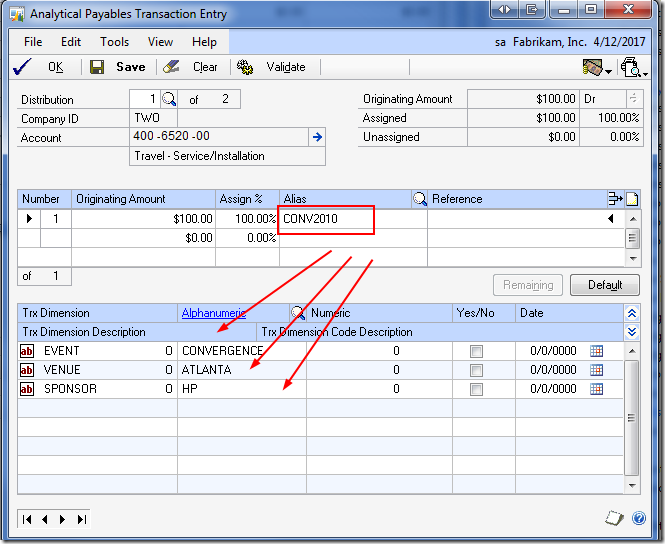Viewport: 665px width, 544px height.
Task: Click the Alias lookup magnifier icon
Action: pyautogui.click(x=420, y=199)
